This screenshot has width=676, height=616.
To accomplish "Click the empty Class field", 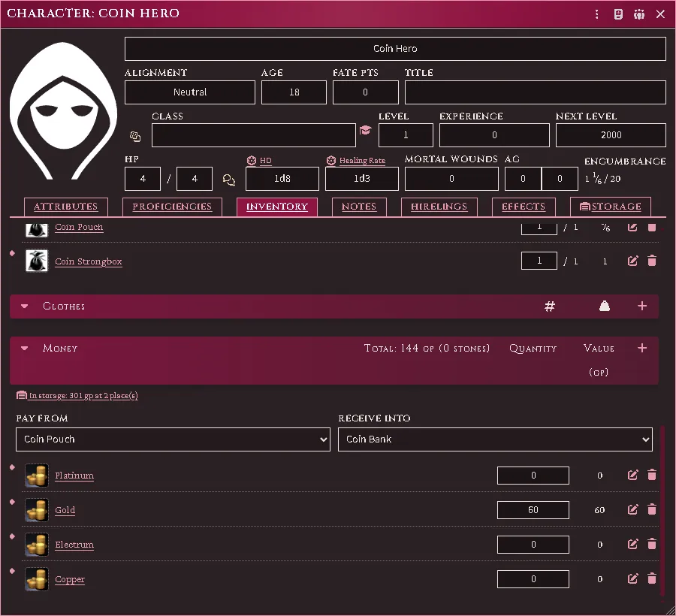I will click(x=254, y=135).
